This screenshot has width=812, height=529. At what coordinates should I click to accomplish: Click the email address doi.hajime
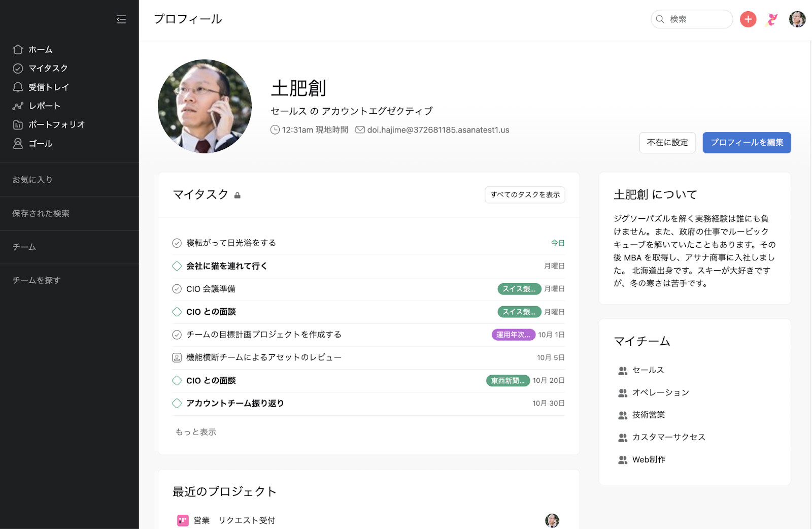coord(438,130)
